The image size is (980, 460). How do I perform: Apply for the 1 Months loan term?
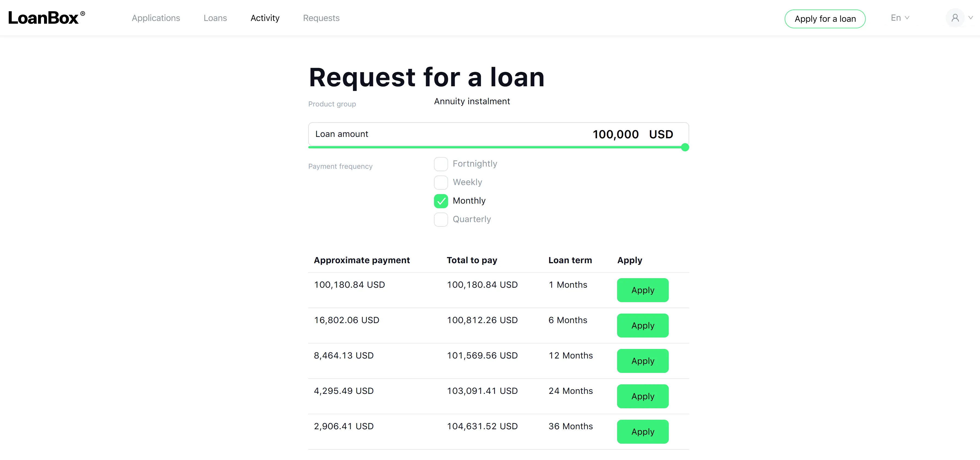pos(643,290)
